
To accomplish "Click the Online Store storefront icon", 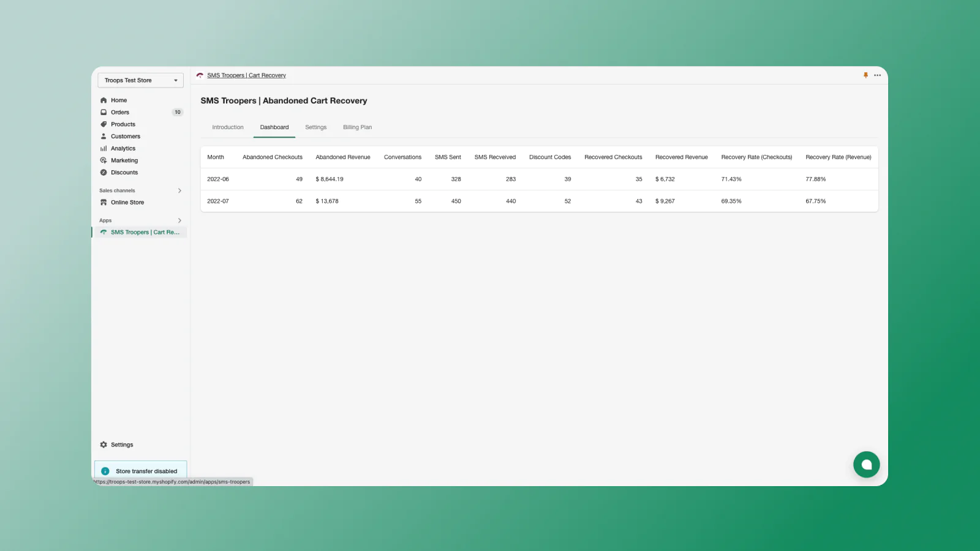I will click(104, 203).
